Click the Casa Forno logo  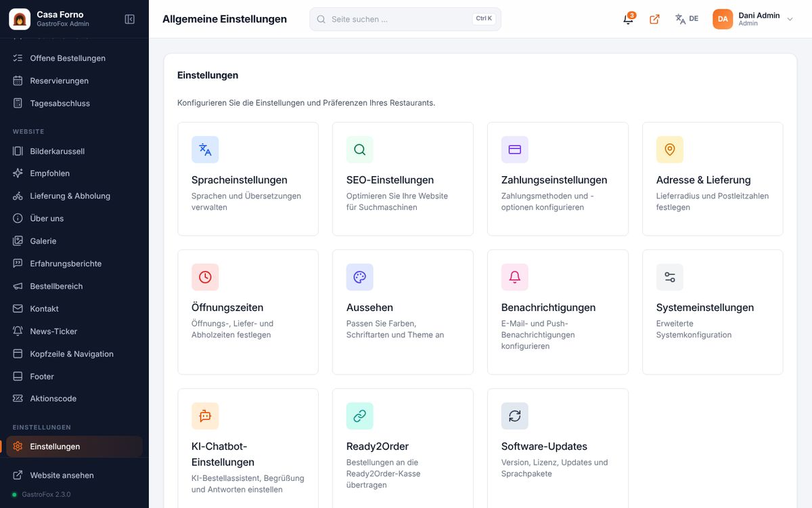tap(19, 19)
